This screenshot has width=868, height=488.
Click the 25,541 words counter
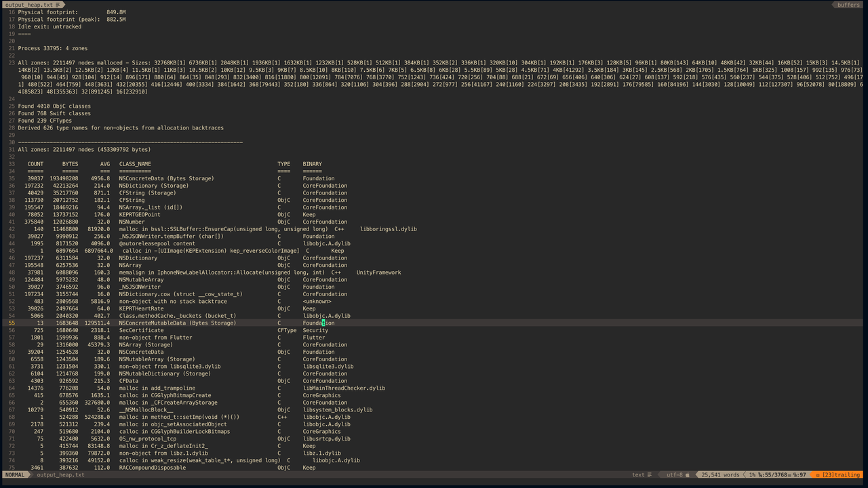tap(720, 475)
